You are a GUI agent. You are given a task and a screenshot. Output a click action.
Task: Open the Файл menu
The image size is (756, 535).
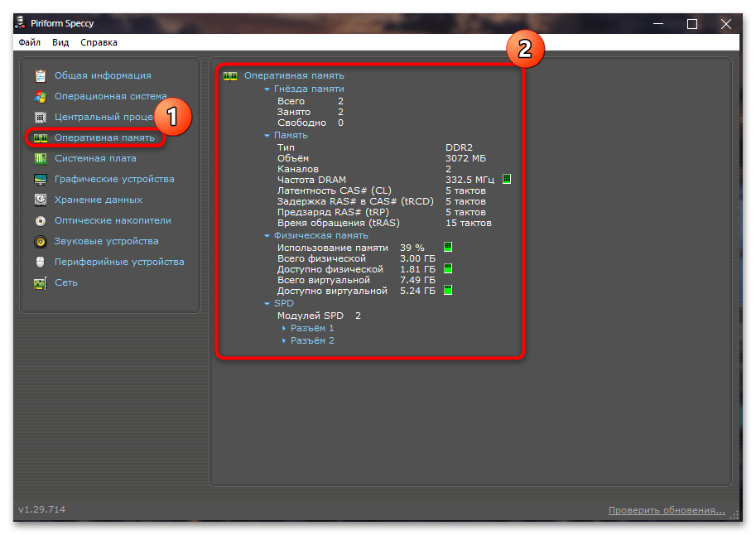[x=29, y=42]
